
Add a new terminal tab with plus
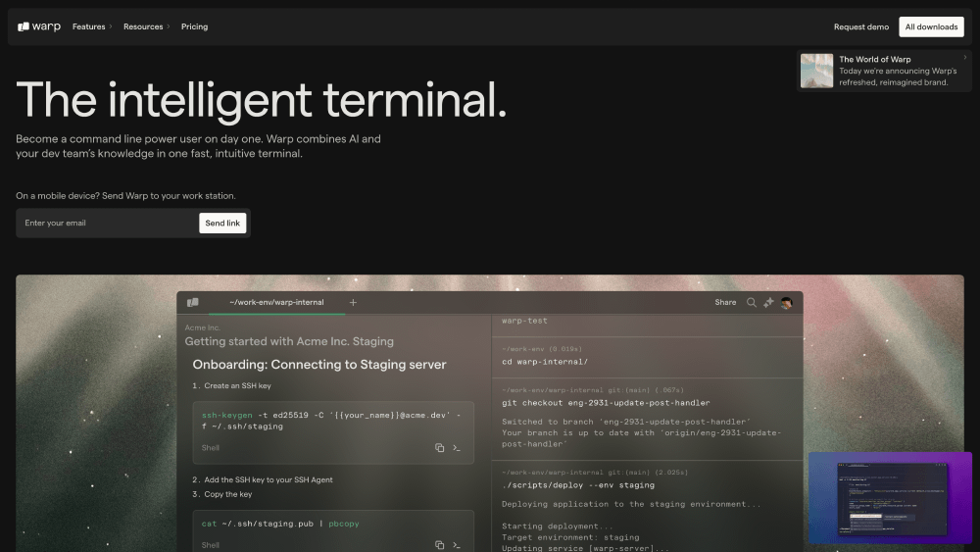click(x=353, y=303)
